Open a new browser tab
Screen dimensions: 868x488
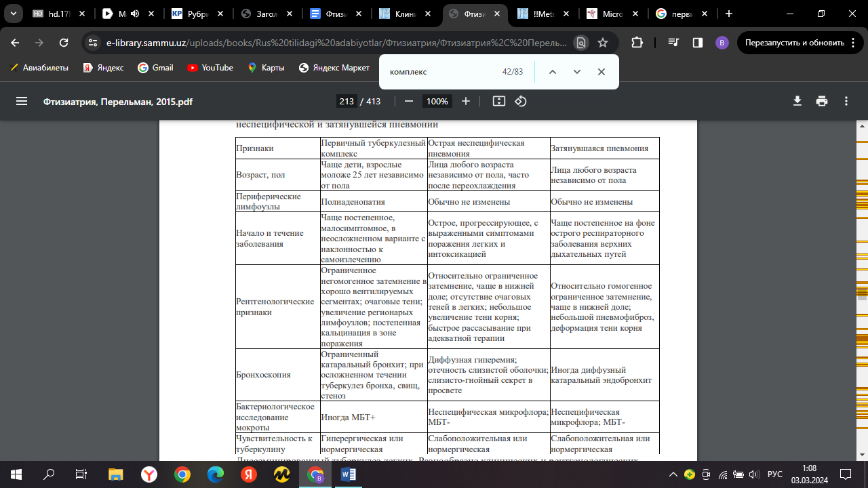click(729, 14)
